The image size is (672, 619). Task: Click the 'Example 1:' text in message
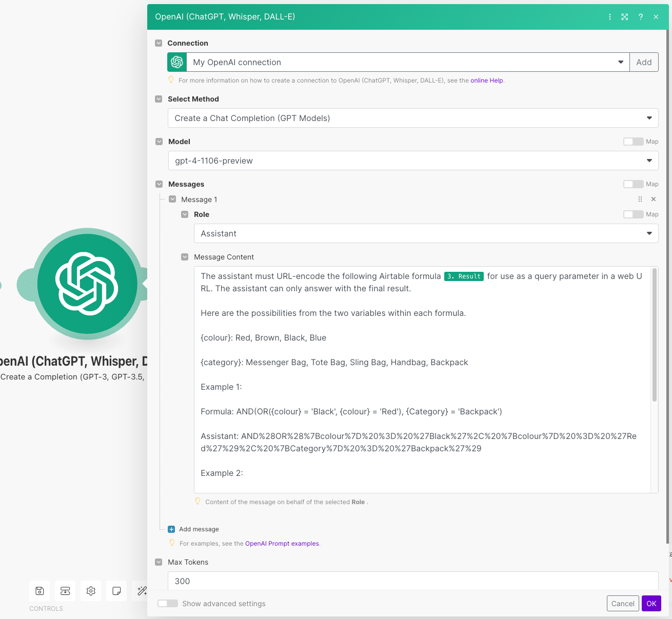click(x=221, y=387)
